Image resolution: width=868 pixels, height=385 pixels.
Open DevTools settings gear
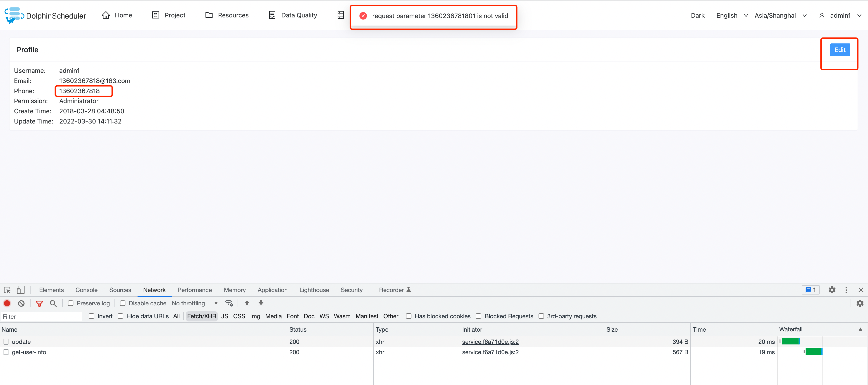click(832, 290)
